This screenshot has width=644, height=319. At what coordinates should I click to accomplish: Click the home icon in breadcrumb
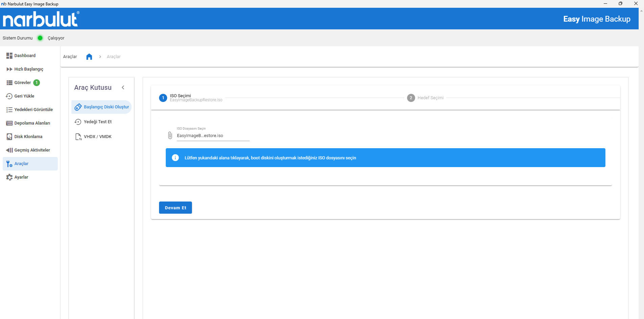pyautogui.click(x=89, y=57)
